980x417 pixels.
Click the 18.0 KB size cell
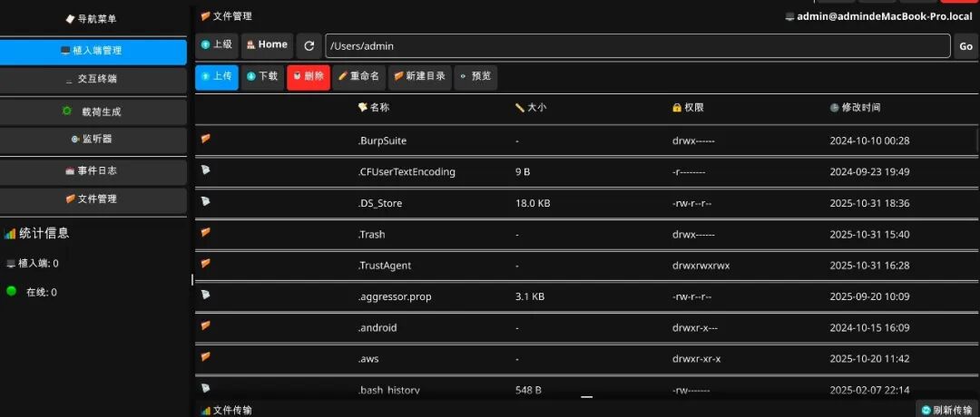[533, 203]
